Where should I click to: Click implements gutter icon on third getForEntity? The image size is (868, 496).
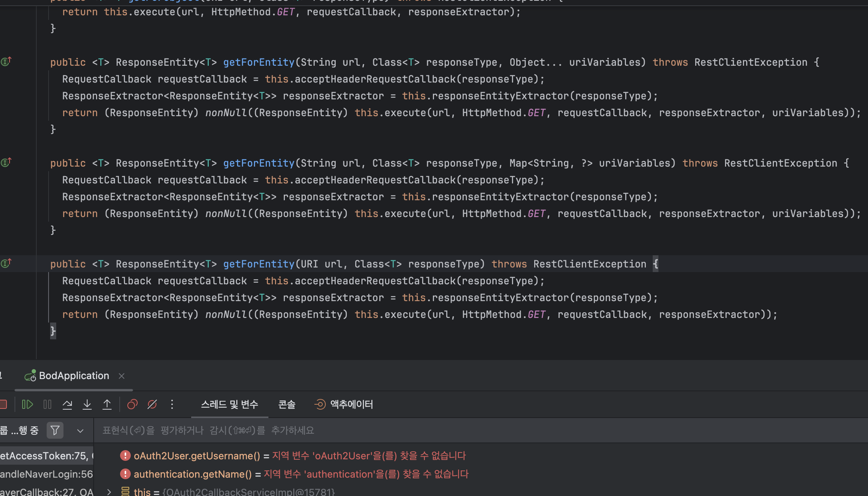coord(6,263)
